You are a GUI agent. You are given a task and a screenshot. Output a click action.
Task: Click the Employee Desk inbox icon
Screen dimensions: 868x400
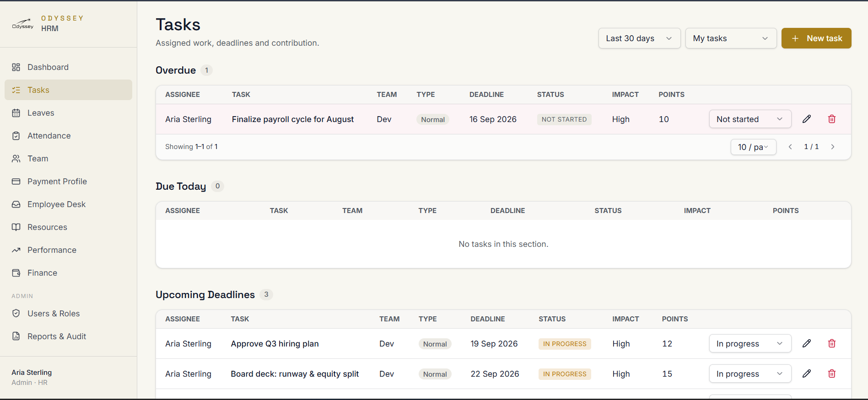point(16,204)
